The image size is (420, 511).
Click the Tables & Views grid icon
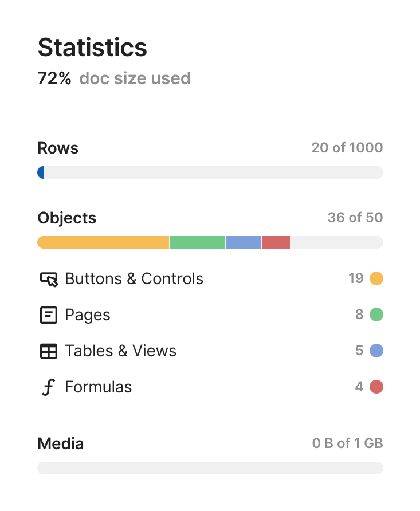click(49, 351)
